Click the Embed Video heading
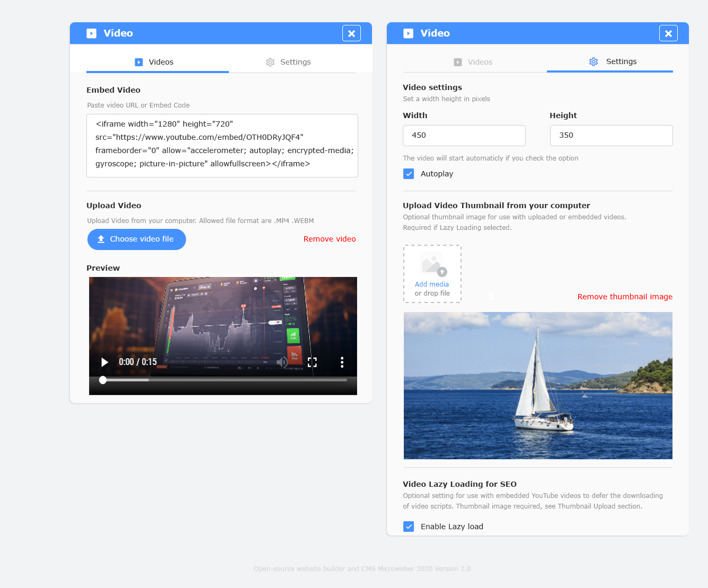The width and height of the screenshot is (708, 588). pyautogui.click(x=113, y=90)
